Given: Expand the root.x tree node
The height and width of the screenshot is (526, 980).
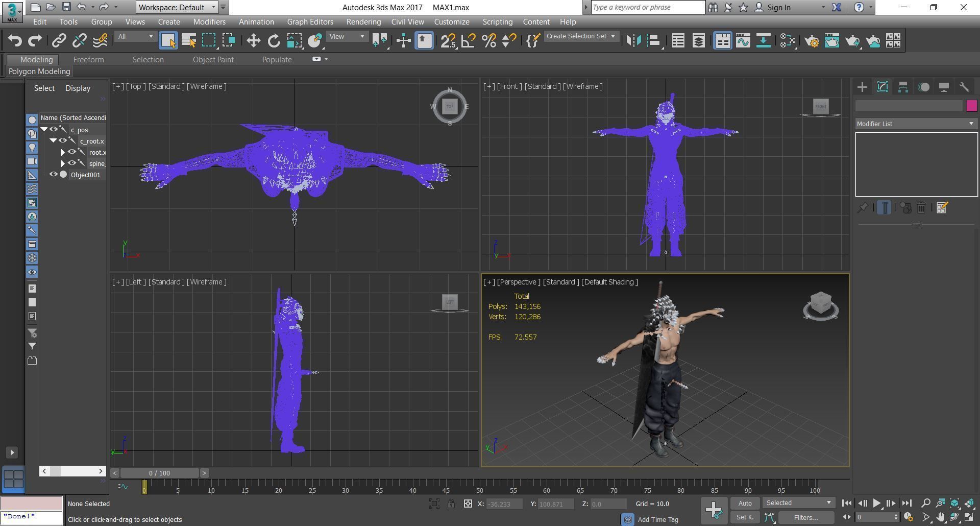Looking at the screenshot, I should [63, 152].
